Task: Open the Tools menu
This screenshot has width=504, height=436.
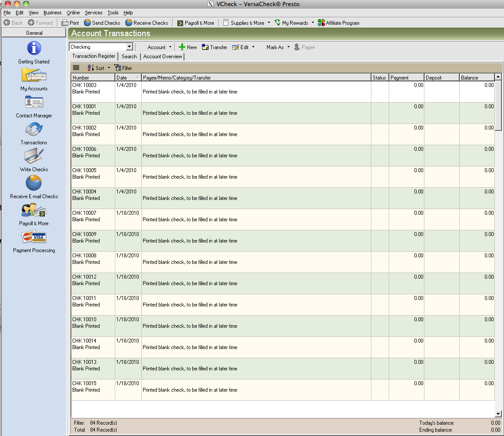Action: [x=113, y=13]
